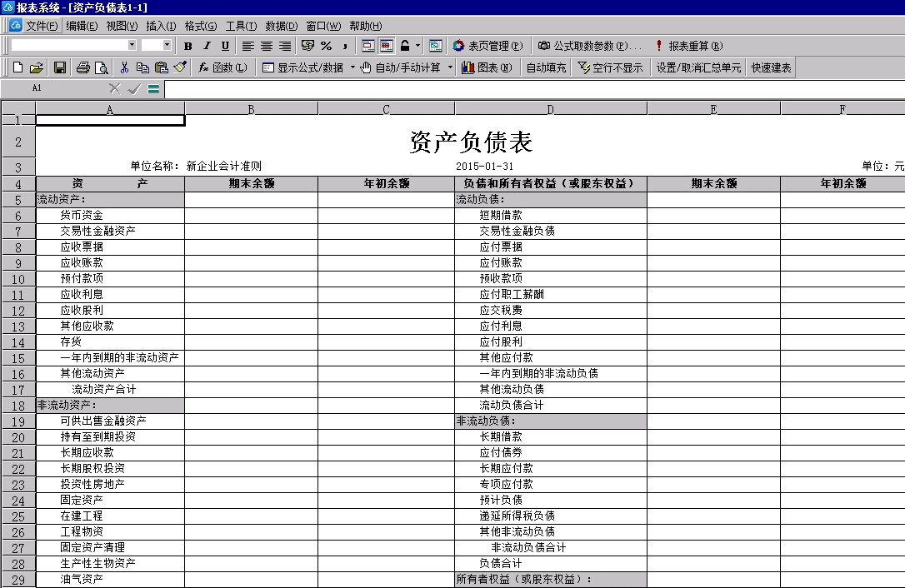The image size is (905, 588).
Task: Click 货币资金 cell
Action: coord(110,215)
